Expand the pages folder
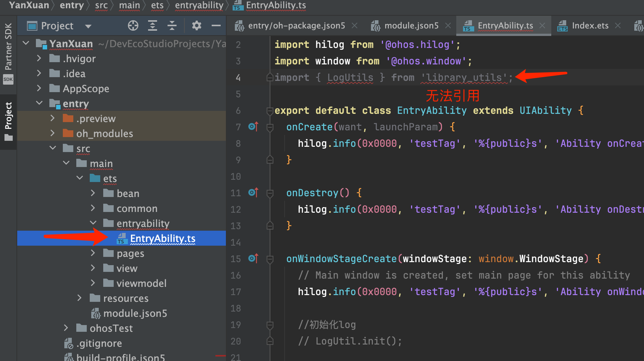Image resolution: width=644 pixels, height=361 pixels. pos(93,253)
